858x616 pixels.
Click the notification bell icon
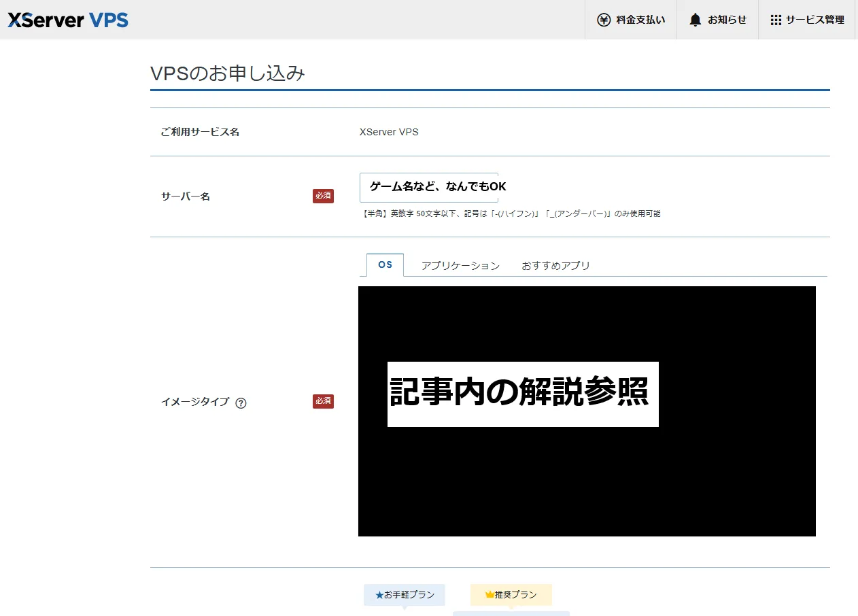(695, 20)
